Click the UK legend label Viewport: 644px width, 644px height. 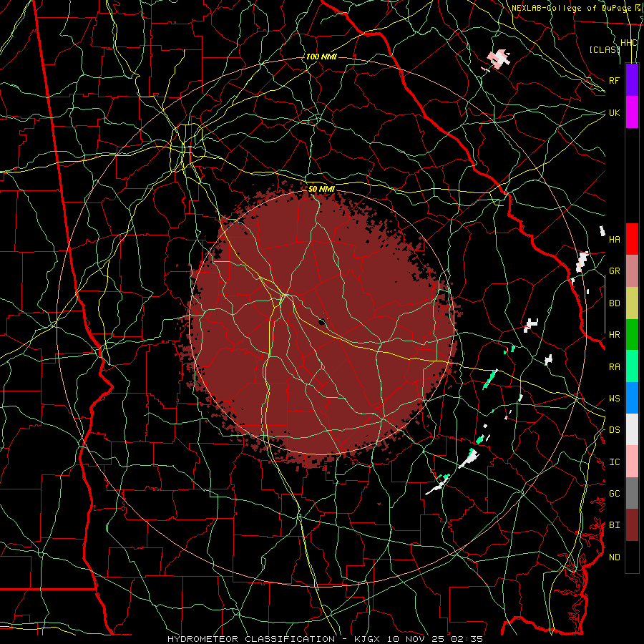(x=614, y=112)
